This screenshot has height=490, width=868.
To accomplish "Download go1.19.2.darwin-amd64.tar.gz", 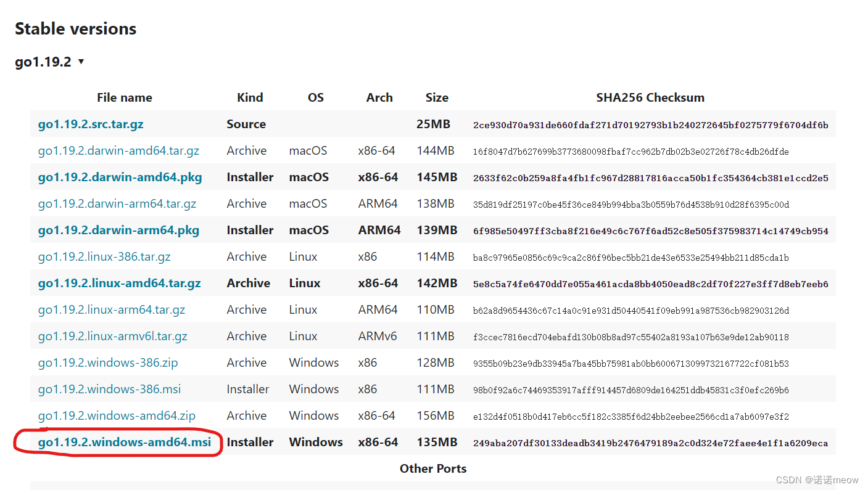I will [x=118, y=150].
